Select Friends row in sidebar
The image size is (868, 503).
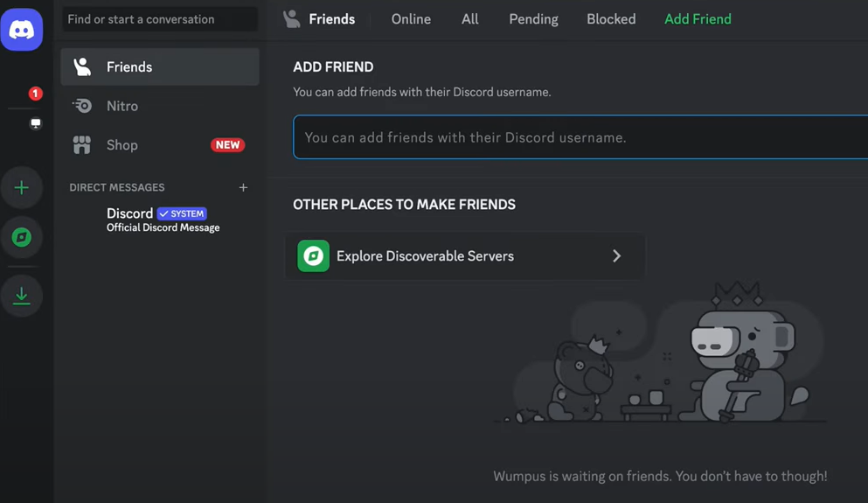tap(160, 67)
